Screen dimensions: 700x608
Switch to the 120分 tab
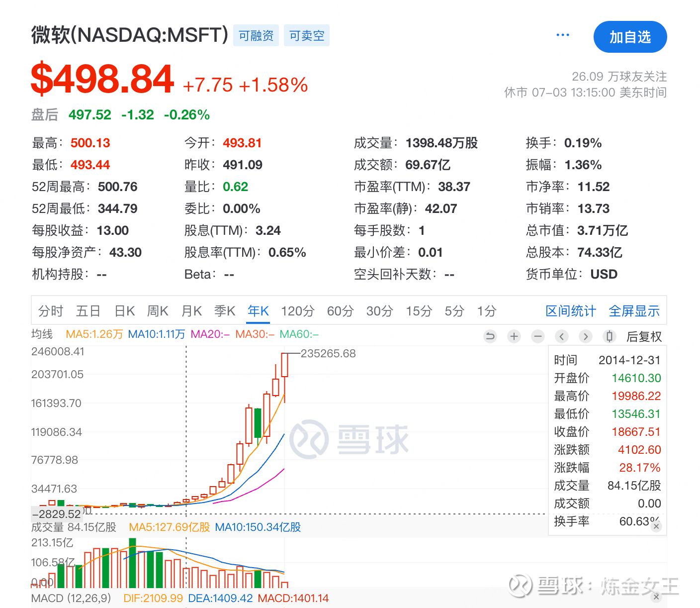pyautogui.click(x=298, y=311)
